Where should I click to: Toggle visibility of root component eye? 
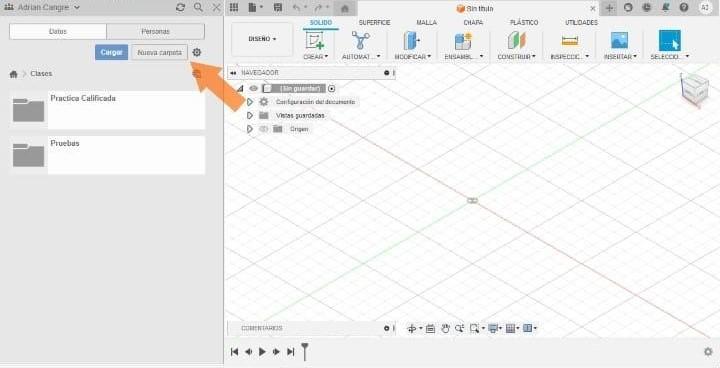(253, 88)
